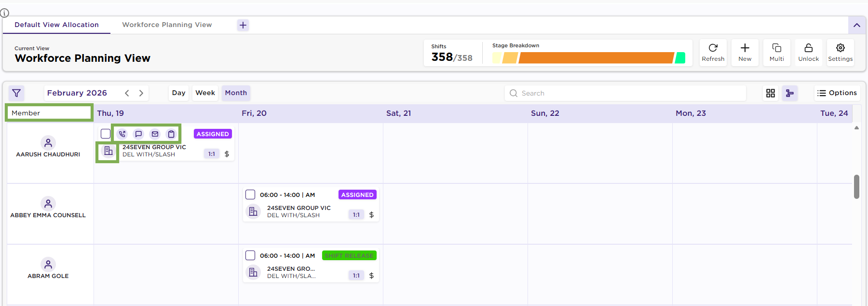Viewport: 868px width, 306px height.
Task: Click the dollar sign on Abram Gole's shift
Action: click(371, 276)
